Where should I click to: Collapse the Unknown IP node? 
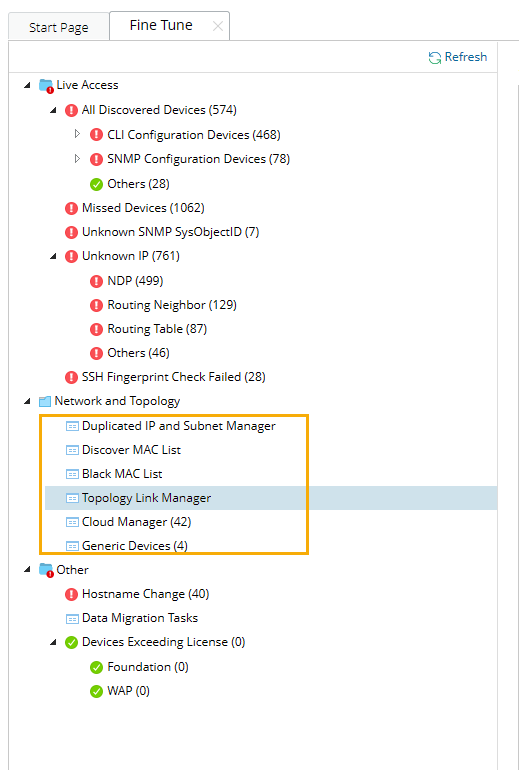point(53,256)
